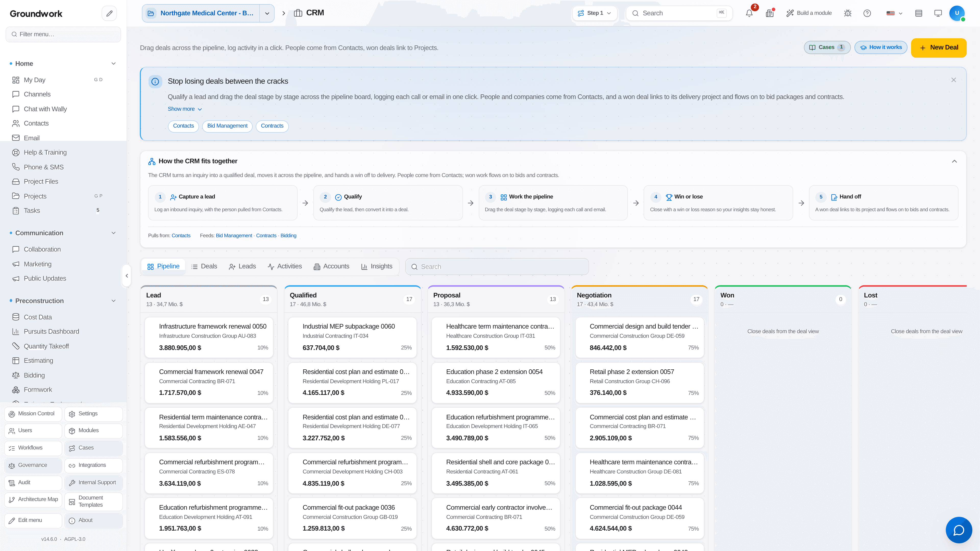Viewport: 980px width, 551px height.
Task: Switch to the Pipeline tab
Action: coord(163,267)
